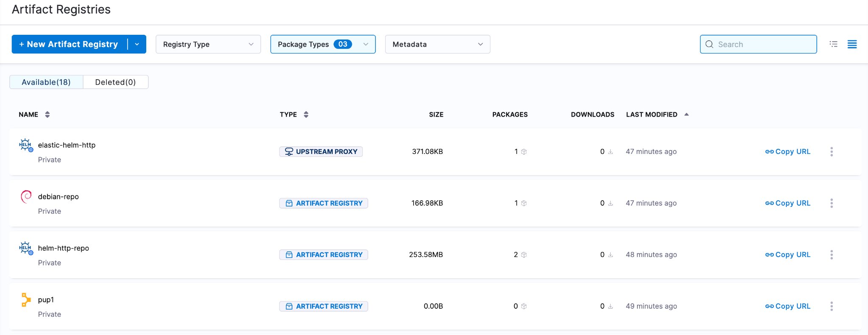This screenshot has height=335, width=868.
Task: Switch to the Deleted(0) tab
Action: (x=116, y=82)
